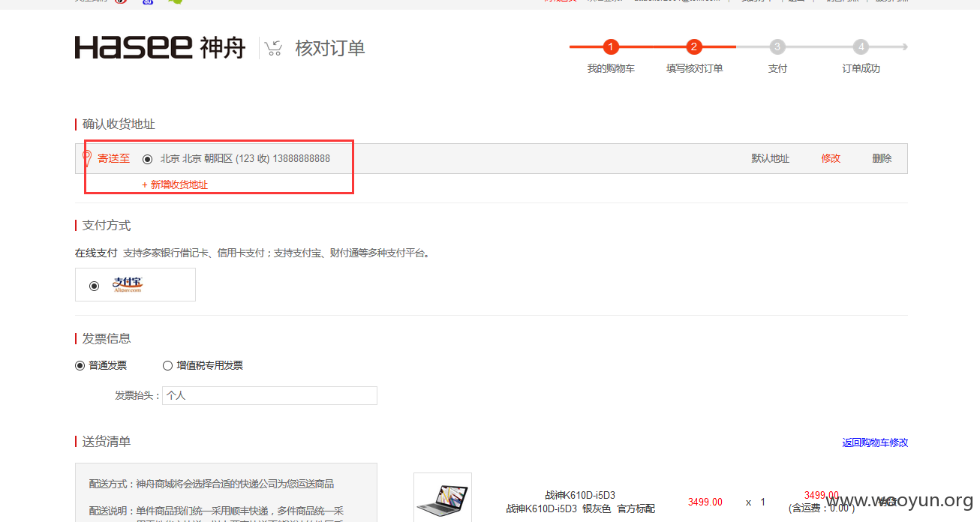Click the 在线支付 label
Viewport: 980px width, 522px height.
[x=96, y=253]
